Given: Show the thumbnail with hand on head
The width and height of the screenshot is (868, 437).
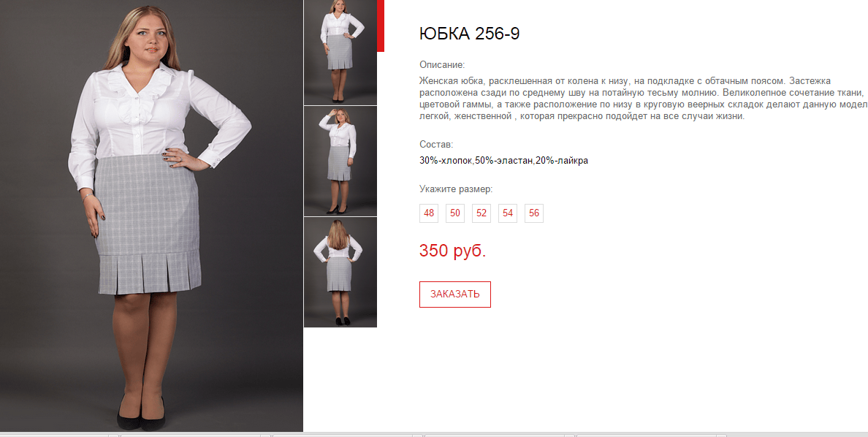Looking at the screenshot, I should pyautogui.click(x=340, y=161).
